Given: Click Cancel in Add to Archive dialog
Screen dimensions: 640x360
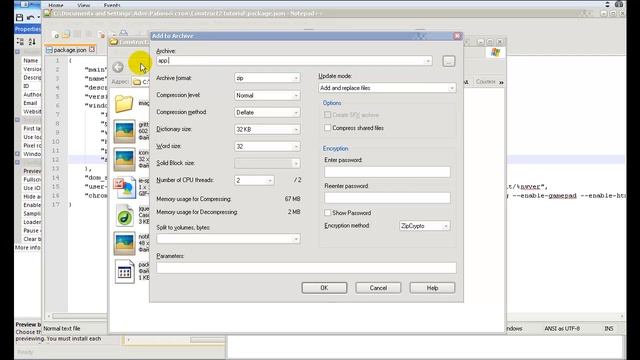Looking at the screenshot, I should point(378,288).
